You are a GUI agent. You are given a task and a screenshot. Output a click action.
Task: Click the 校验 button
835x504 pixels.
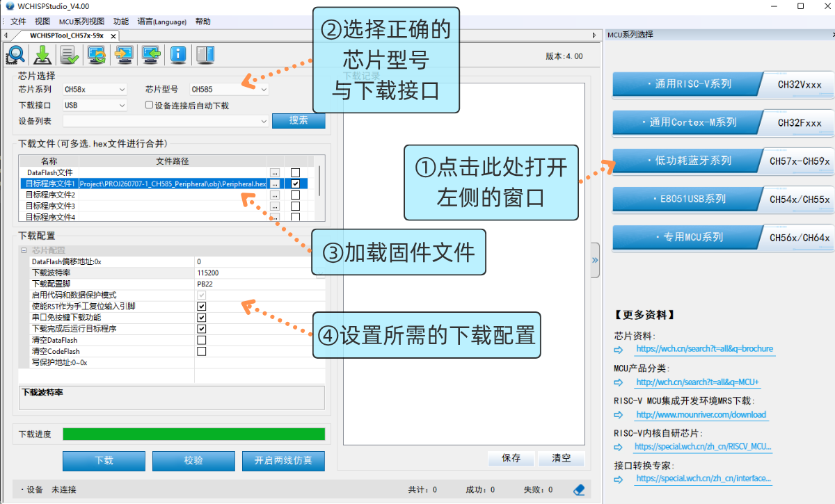(194, 460)
